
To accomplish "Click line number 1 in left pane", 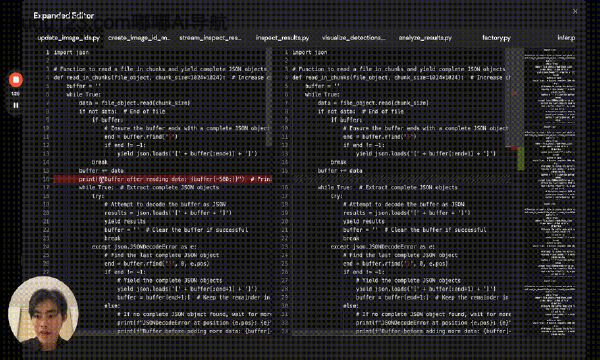I will pyautogui.click(x=48, y=52).
